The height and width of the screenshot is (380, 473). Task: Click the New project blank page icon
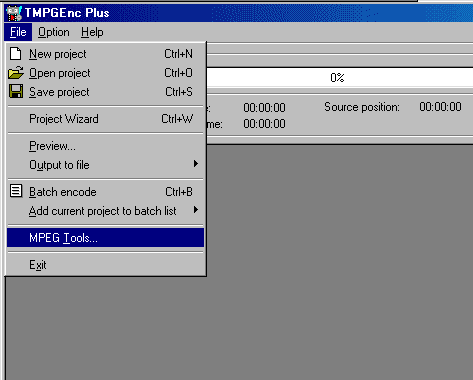coord(16,54)
